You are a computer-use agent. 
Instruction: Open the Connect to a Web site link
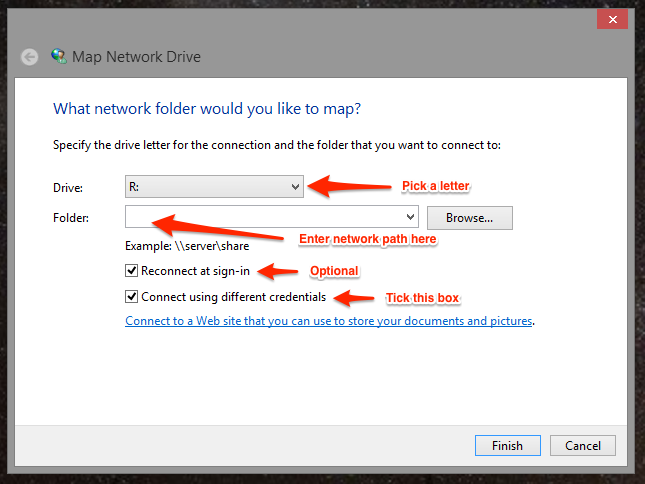click(x=328, y=321)
